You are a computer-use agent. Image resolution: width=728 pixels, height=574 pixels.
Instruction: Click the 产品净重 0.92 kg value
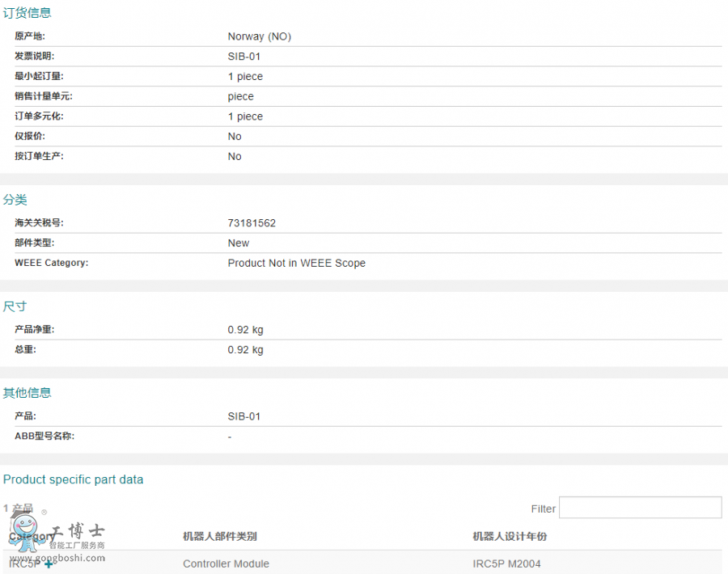(x=245, y=330)
